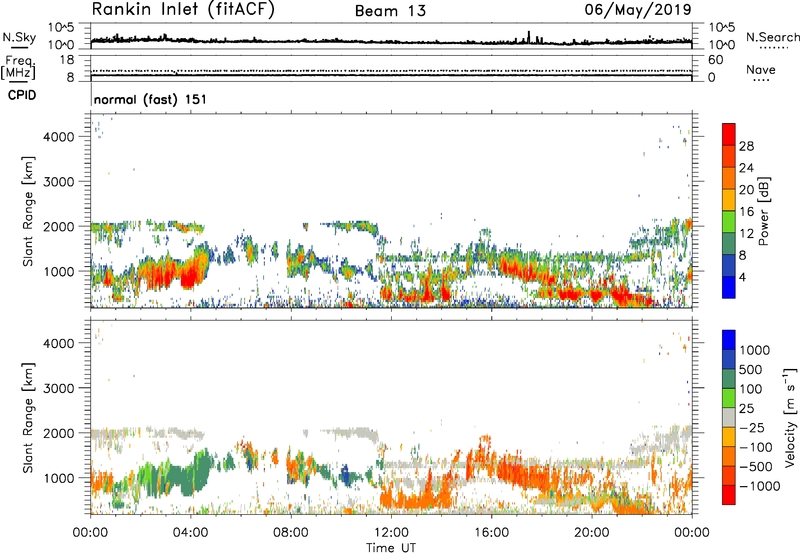800x554 pixels.
Task: Click the '1000' tick on the velocity panel axis
Action: 59,478
